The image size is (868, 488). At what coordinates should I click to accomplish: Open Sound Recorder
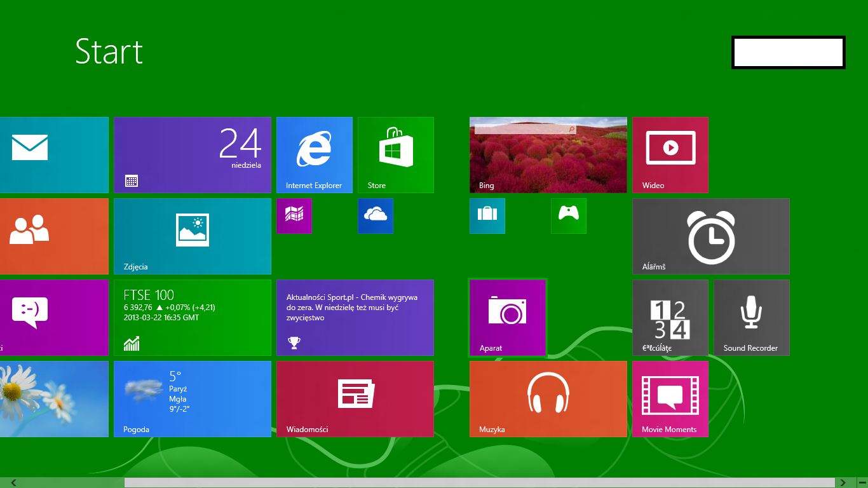[x=751, y=317]
